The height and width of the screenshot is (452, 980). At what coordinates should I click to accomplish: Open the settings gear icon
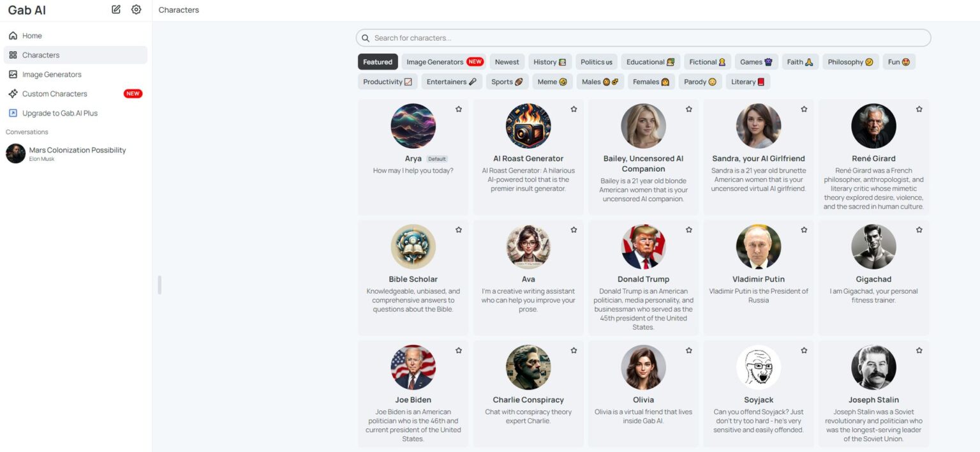point(136,10)
